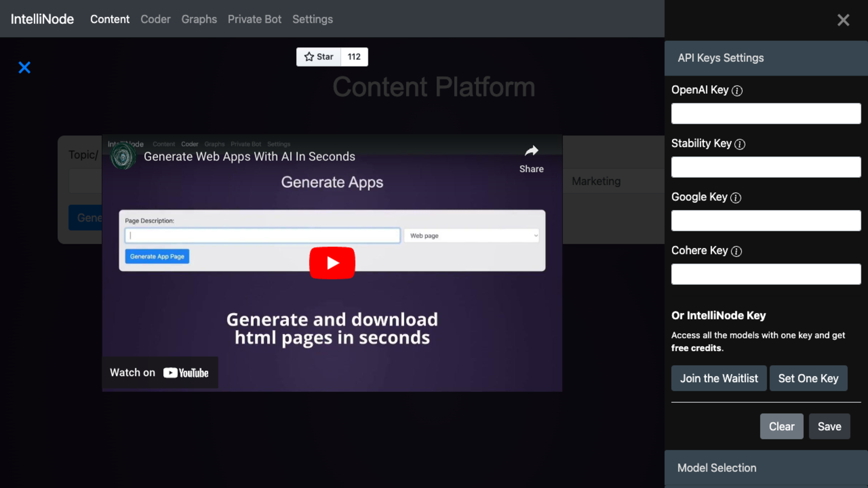Viewport: 868px width, 488px height.
Task: Focus the OpenAI Key input field
Action: 766,113
